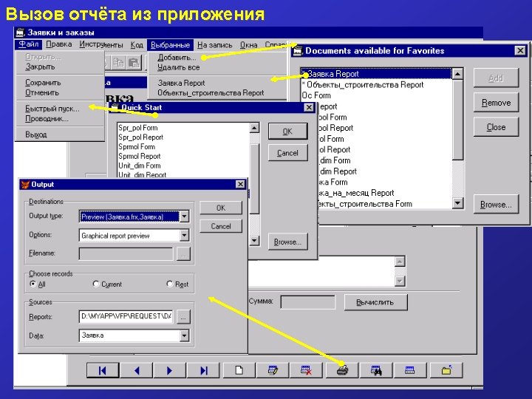Select Rest records radio button
The height and width of the screenshot is (399, 532).
(170, 284)
